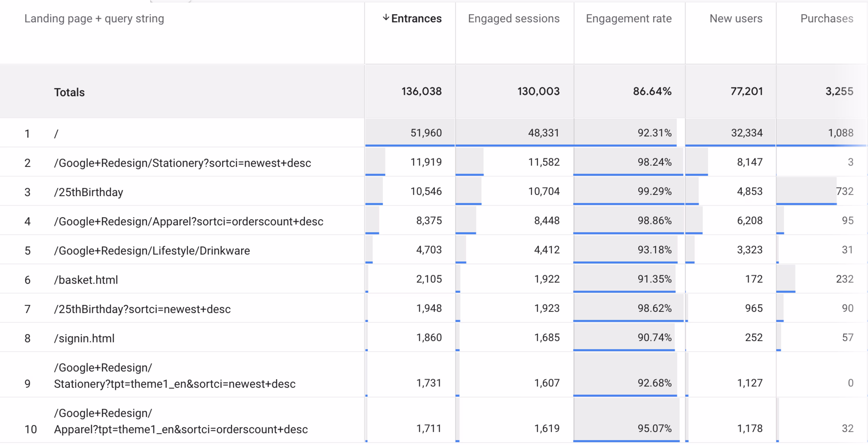
Task: Select the /Google+Redesign/Lifestyle/Drinkware row
Action: tap(152, 251)
